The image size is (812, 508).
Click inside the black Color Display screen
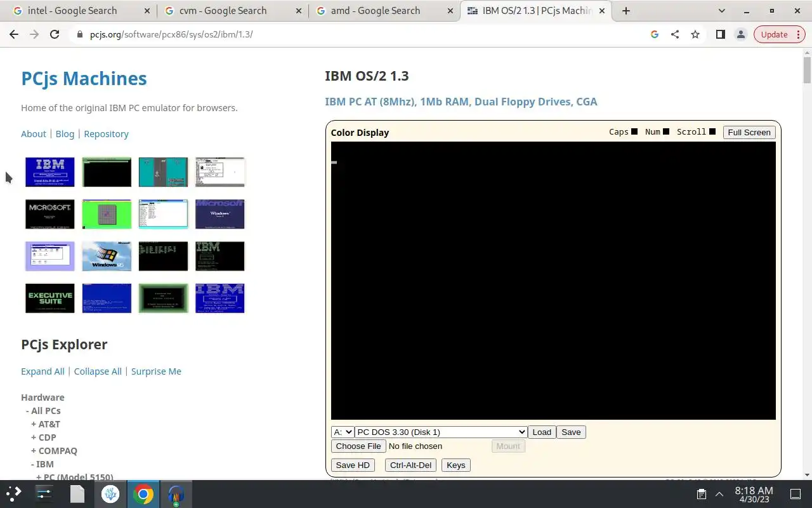pos(553,281)
